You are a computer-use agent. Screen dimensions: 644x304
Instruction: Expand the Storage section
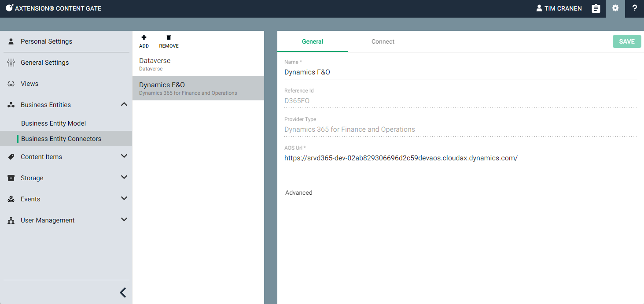coord(124,178)
